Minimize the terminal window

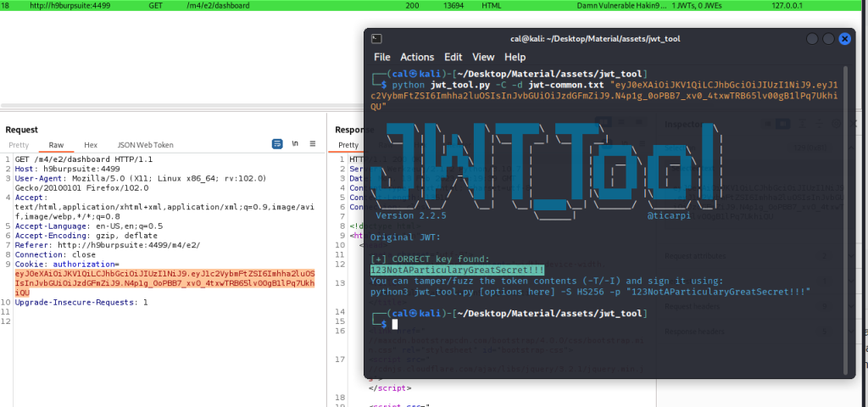812,39
